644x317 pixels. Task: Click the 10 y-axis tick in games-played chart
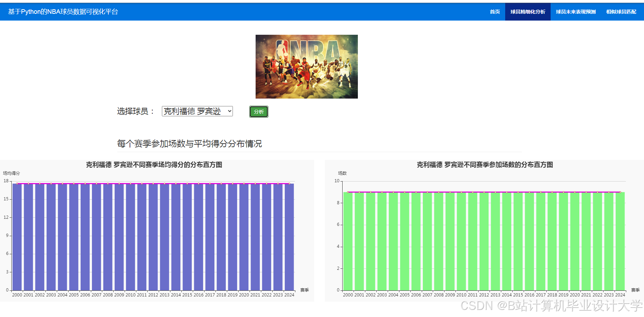click(337, 181)
